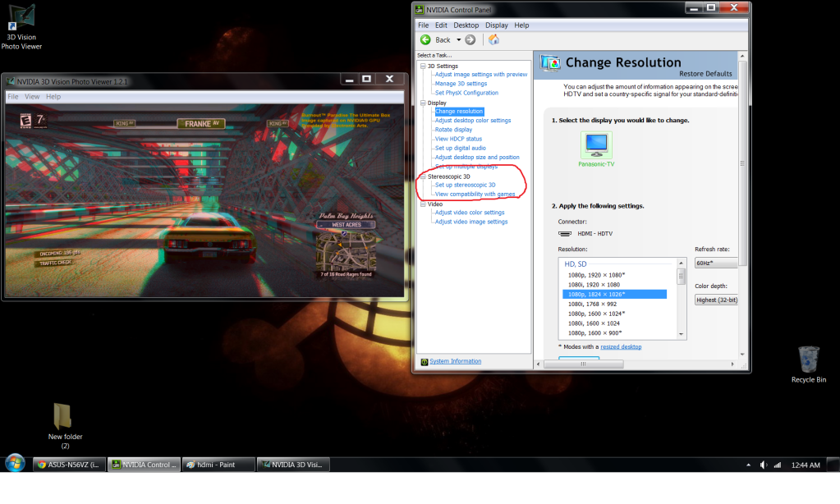Click the resized desktop link

point(620,346)
